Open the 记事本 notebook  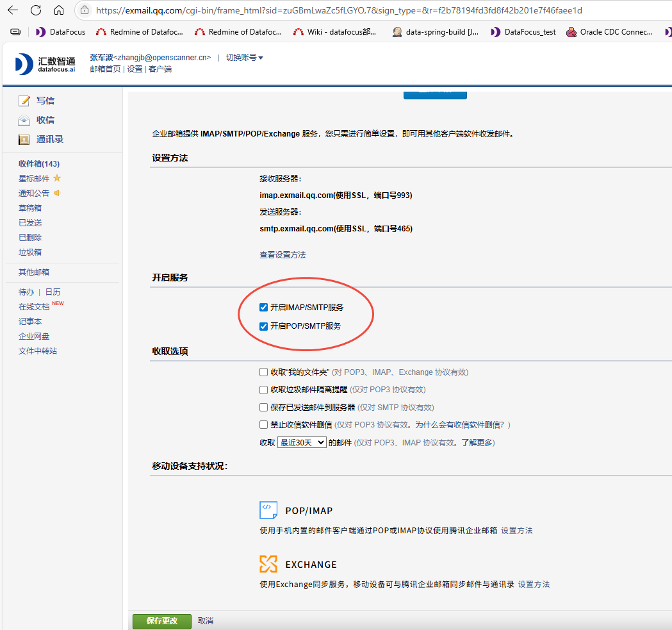30,322
